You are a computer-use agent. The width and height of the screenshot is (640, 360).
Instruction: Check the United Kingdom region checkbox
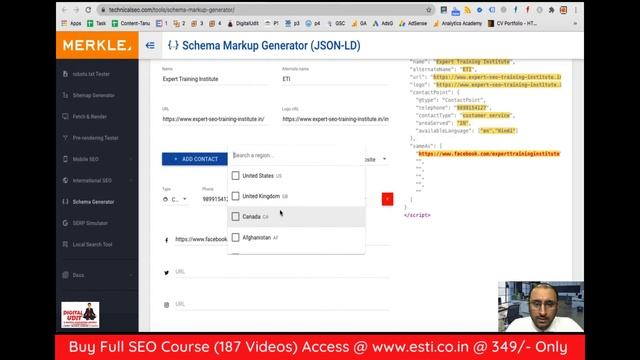click(x=236, y=196)
